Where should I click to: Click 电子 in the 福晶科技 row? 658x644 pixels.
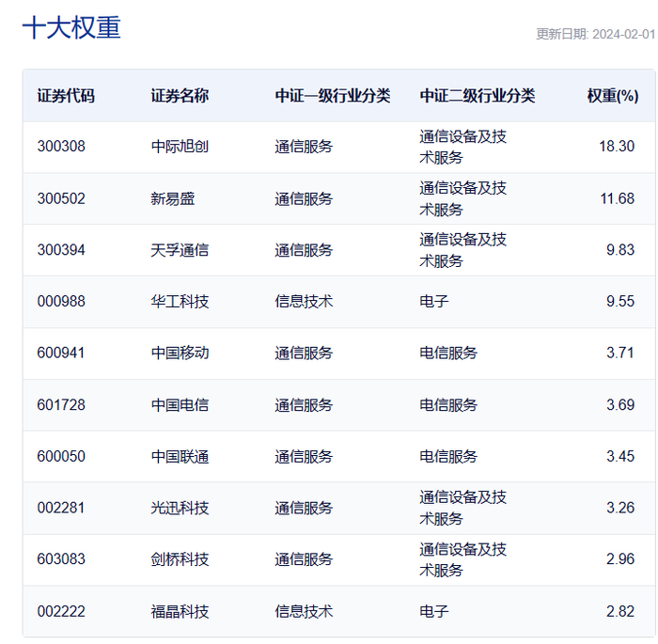click(x=434, y=612)
